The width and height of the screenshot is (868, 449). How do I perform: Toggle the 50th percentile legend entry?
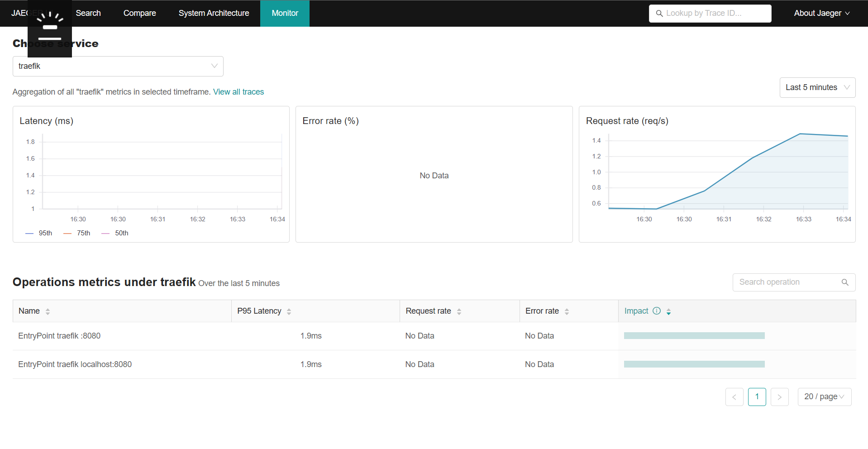pyautogui.click(x=115, y=233)
